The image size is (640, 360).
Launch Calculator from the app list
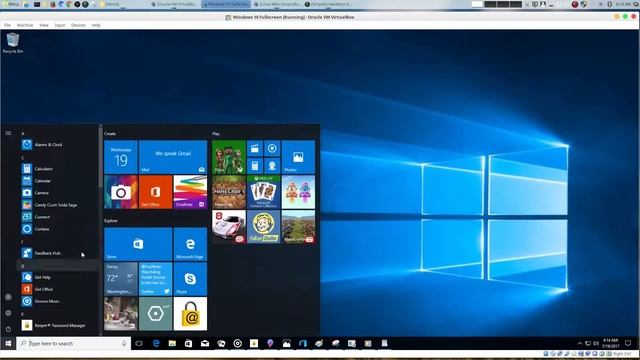[x=57, y=169]
